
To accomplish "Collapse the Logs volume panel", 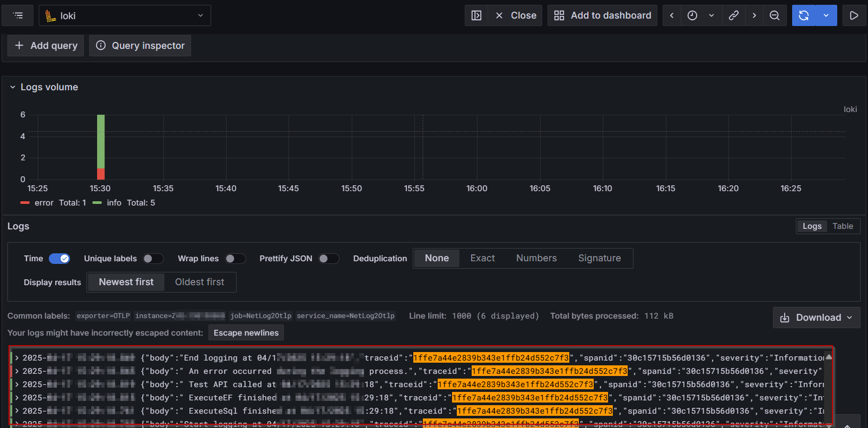I will [13, 87].
